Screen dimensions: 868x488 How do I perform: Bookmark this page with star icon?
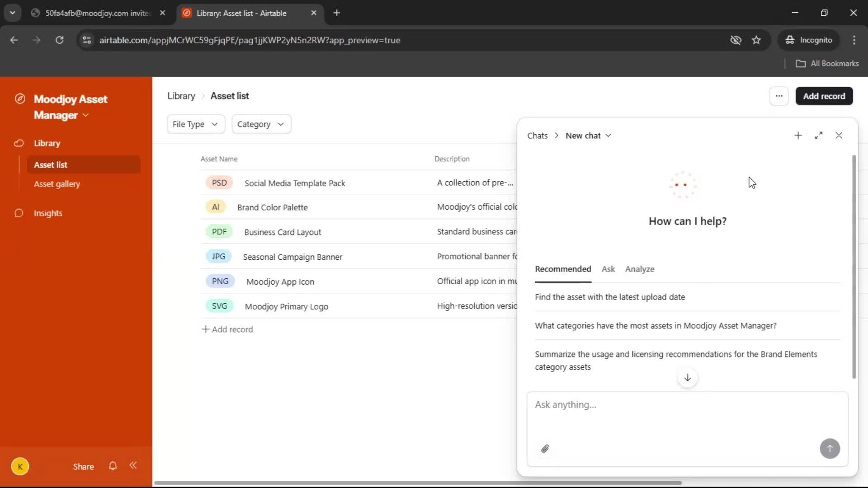(756, 40)
